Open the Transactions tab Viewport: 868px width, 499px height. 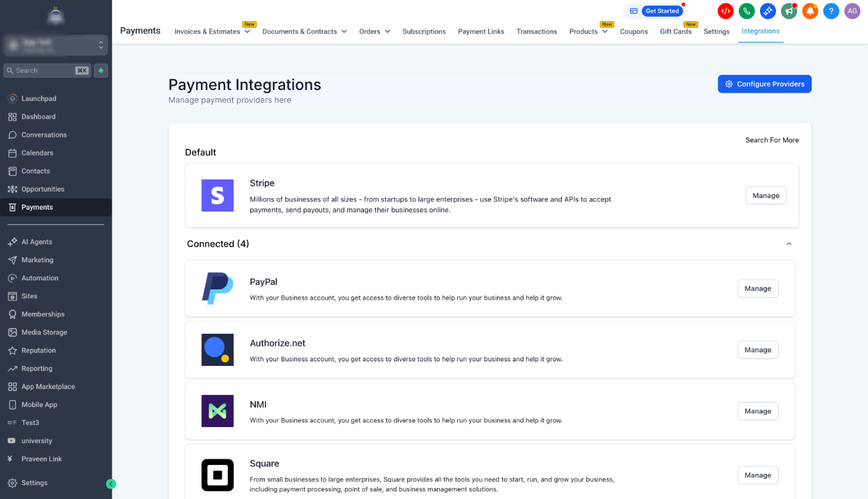[x=537, y=32]
